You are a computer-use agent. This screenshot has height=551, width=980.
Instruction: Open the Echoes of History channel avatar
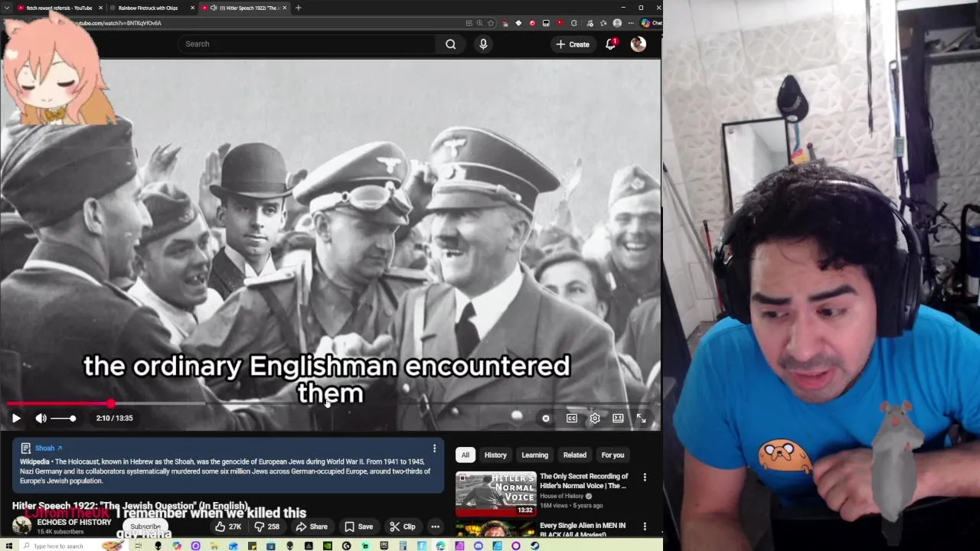[21, 526]
